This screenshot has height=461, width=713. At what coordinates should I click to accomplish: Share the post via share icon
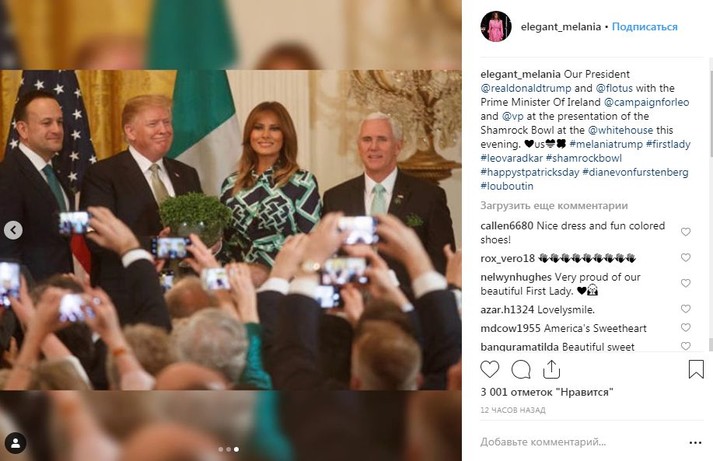point(551,369)
